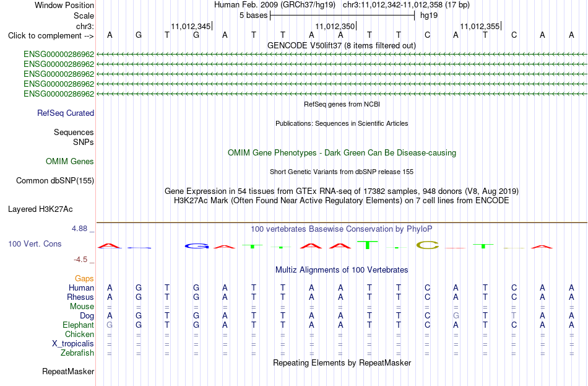The width and height of the screenshot is (588, 386).
Task: Click the large olive C in the conservation logo
Action: 427,245
